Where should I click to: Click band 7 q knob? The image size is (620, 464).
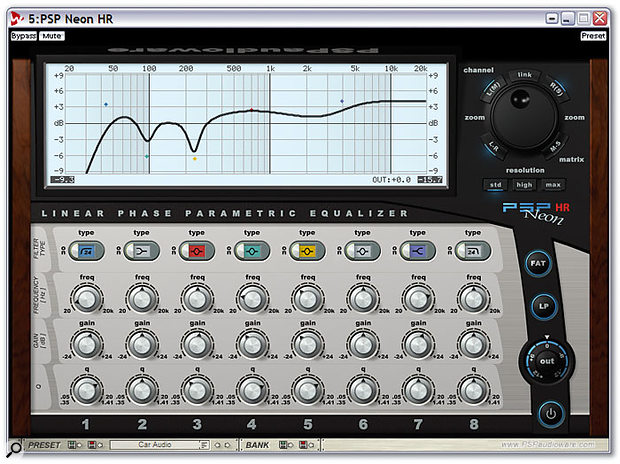point(418,391)
